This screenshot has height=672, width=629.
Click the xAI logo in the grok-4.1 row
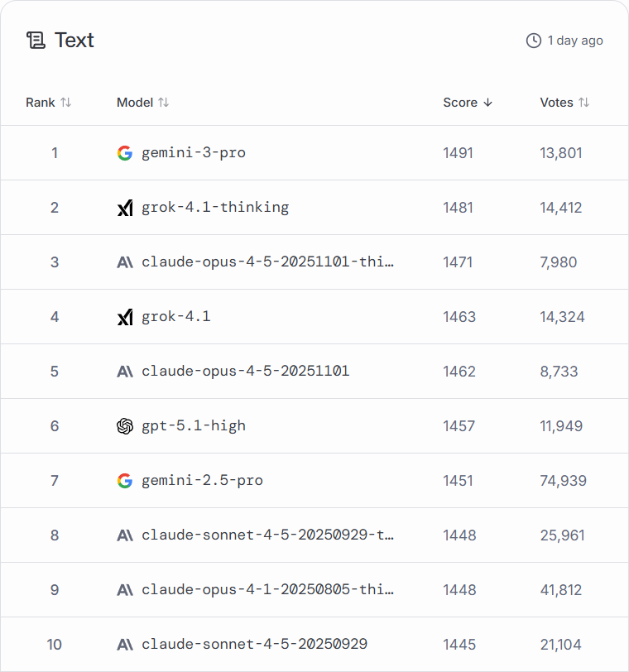125,317
